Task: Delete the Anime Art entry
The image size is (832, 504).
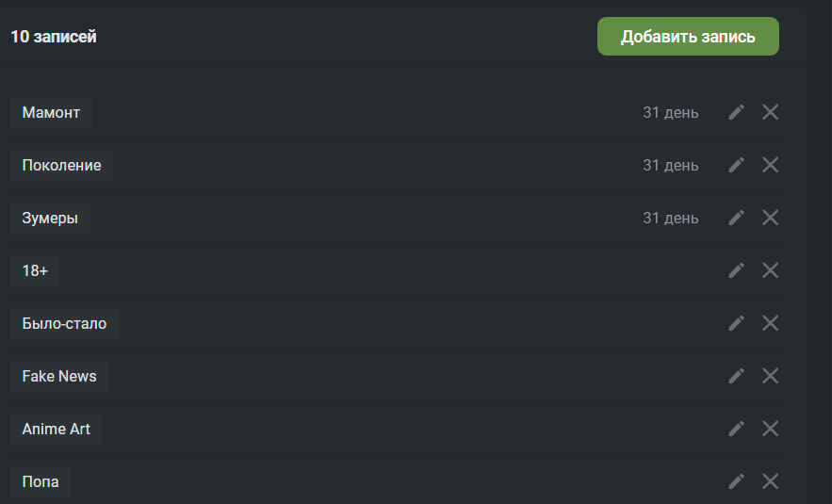Action: click(x=770, y=429)
